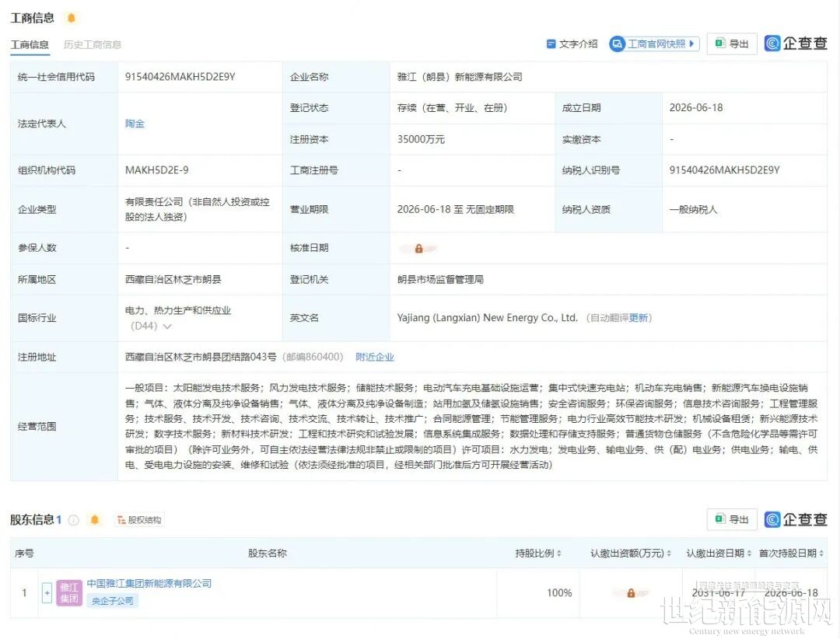Select 登记机关 value 朗县市场监督管理局
This screenshot has width=840, height=639.
point(440,279)
